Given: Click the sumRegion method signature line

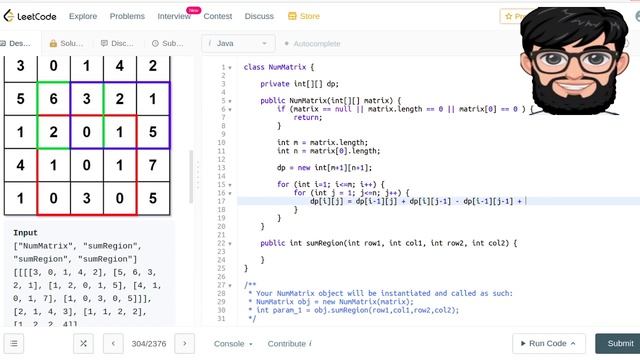Looking at the screenshot, I should [x=388, y=243].
